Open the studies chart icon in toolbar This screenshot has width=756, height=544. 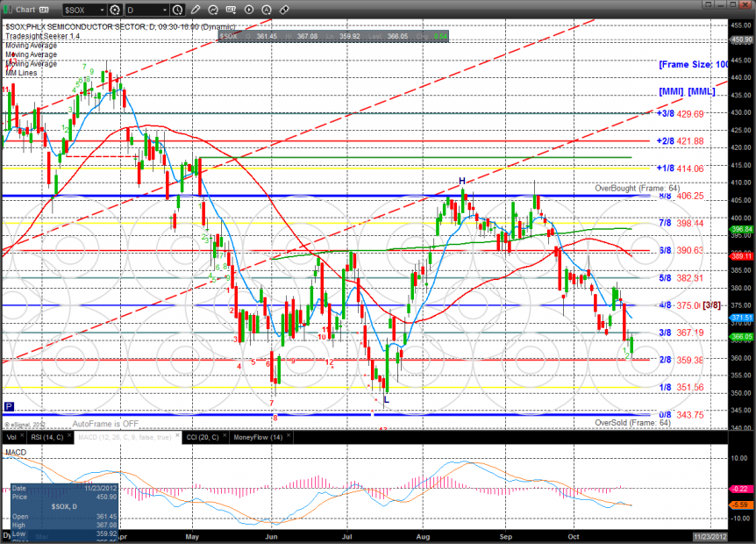pos(213,10)
